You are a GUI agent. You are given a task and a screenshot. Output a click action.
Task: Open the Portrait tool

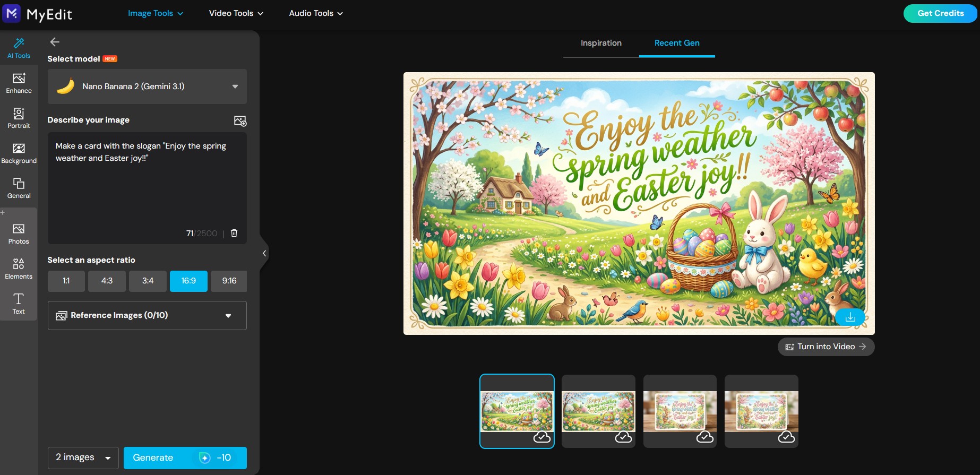point(19,118)
